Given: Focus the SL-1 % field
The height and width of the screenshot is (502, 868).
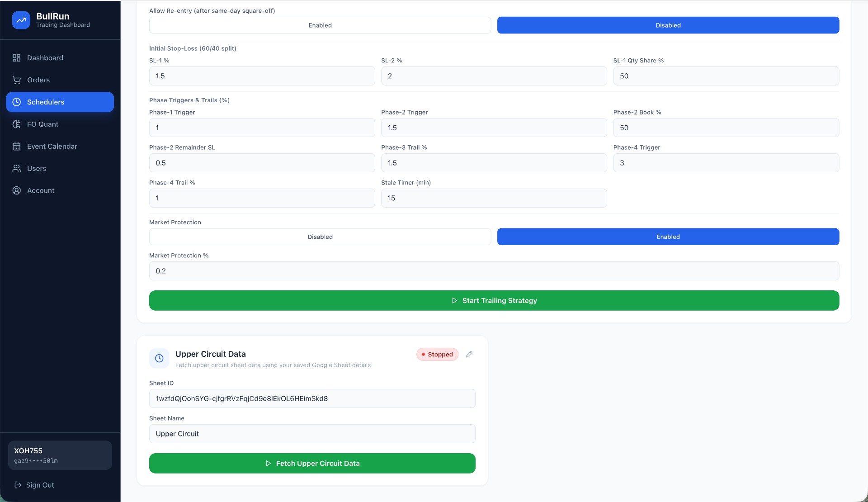Looking at the screenshot, I should (262, 76).
